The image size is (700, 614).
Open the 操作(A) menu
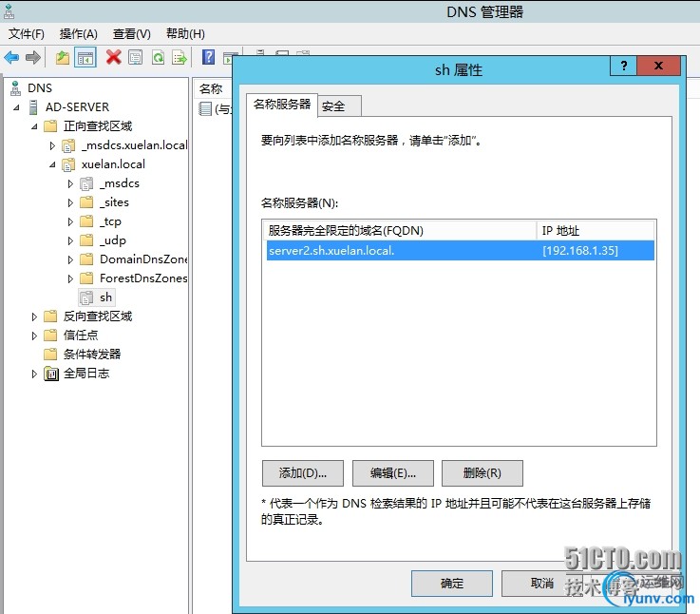coord(78,34)
